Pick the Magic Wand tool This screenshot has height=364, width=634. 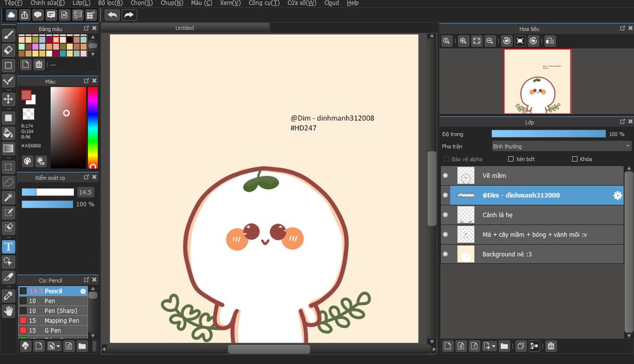(x=9, y=197)
